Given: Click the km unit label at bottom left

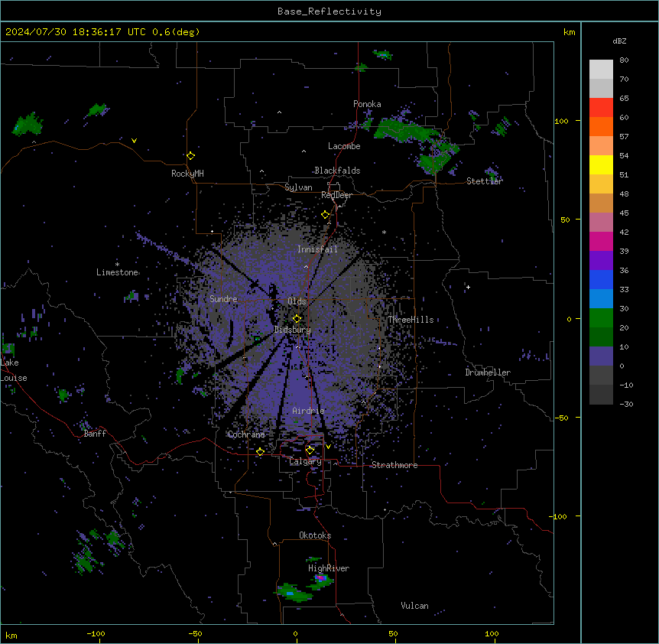Looking at the screenshot, I should (11, 635).
